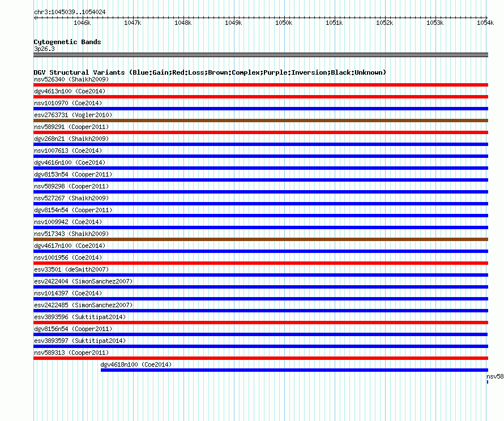Click the Cytogenetic Bands track title
Image resolution: width=504 pixels, height=421 pixels.
(67, 42)
